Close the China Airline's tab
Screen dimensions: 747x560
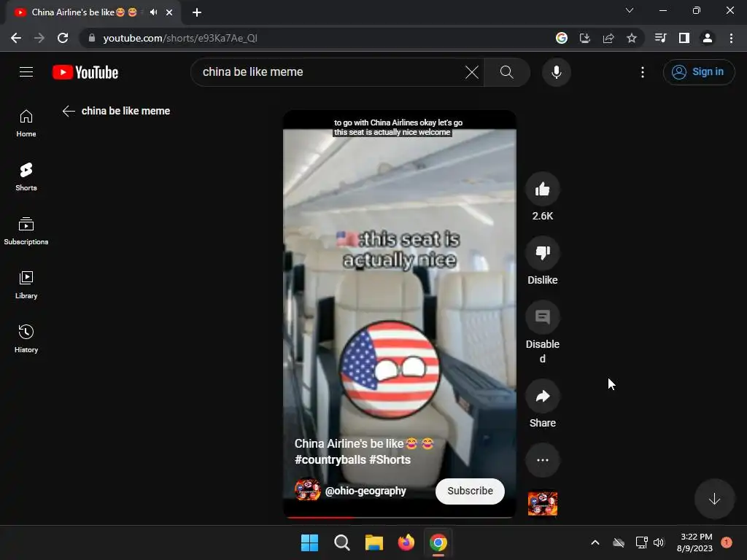point(169,12)
